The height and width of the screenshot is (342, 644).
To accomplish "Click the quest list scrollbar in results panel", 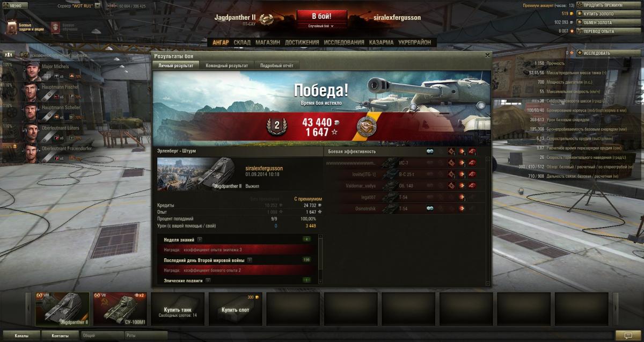I will click(x=321, y=258).
